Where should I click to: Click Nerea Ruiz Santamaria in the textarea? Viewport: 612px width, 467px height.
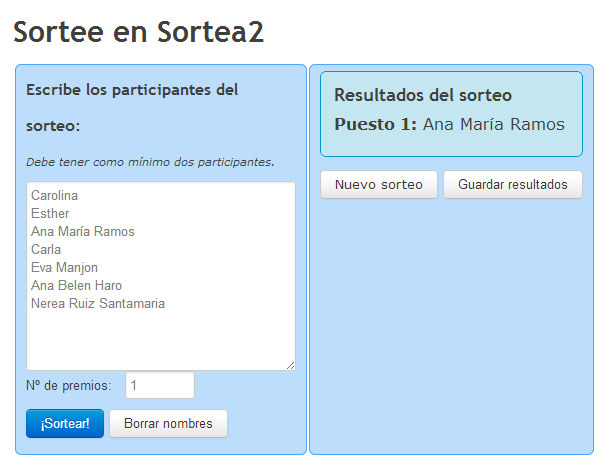point(98,304)
